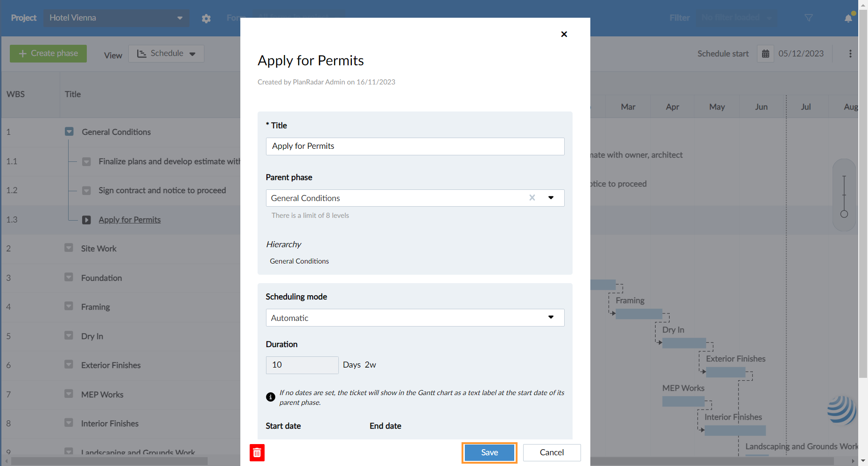868x466 pixels.
Task: Click the red trash delete icon
Action: click(x=257, y=452)
